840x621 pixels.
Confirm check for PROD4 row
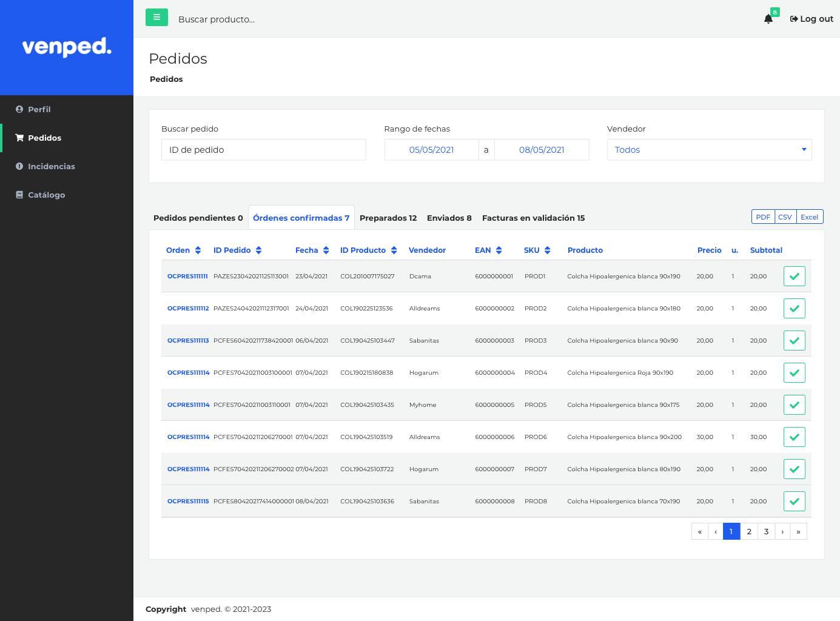click(x=795, y=372)
